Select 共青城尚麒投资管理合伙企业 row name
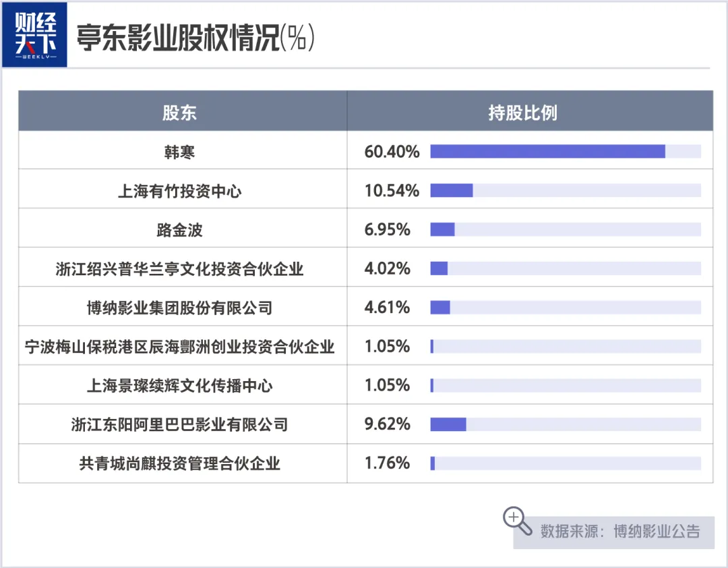This screenshot has width=728, height=568. 179,463
